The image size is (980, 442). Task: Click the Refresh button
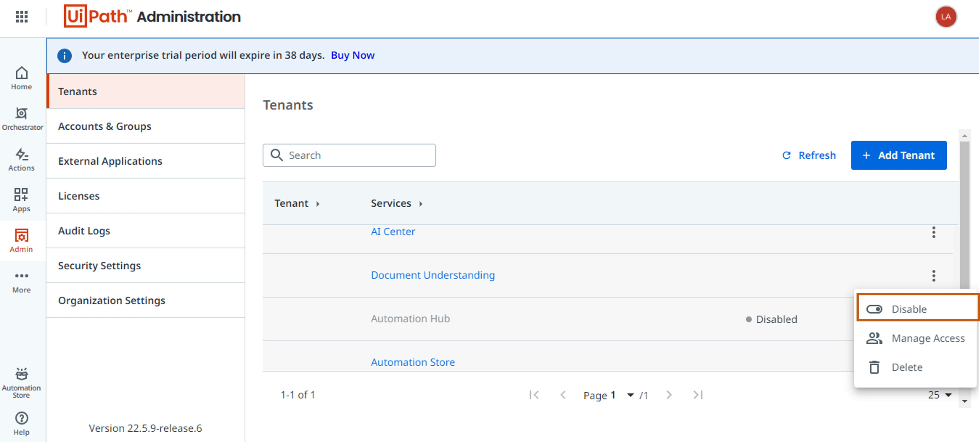pyautogui.click(x=809, y=155)
